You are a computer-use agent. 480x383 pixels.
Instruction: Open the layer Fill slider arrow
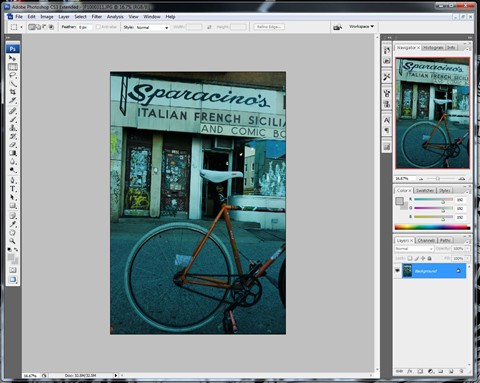point(468,258)
